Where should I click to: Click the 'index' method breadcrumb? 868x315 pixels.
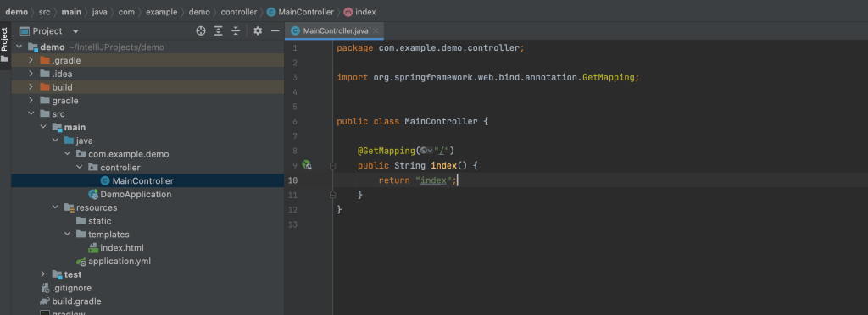tap(359, 12)
